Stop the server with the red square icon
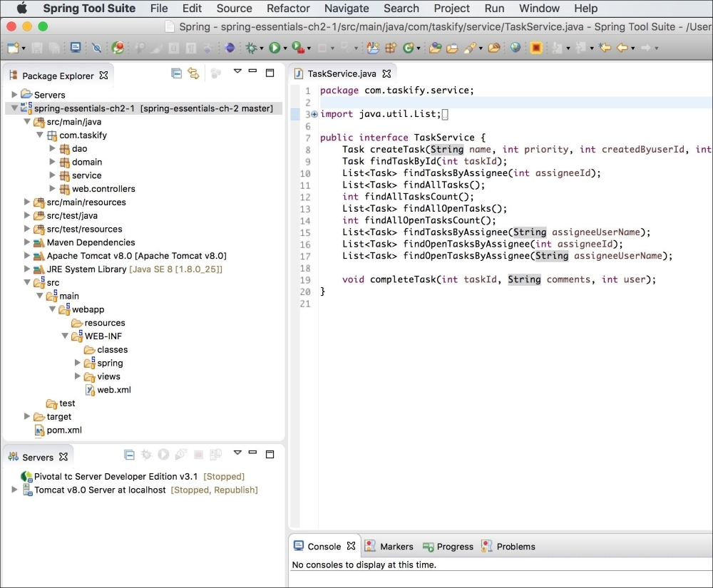This screenshot has height=588, width=713. pos(199,454)
